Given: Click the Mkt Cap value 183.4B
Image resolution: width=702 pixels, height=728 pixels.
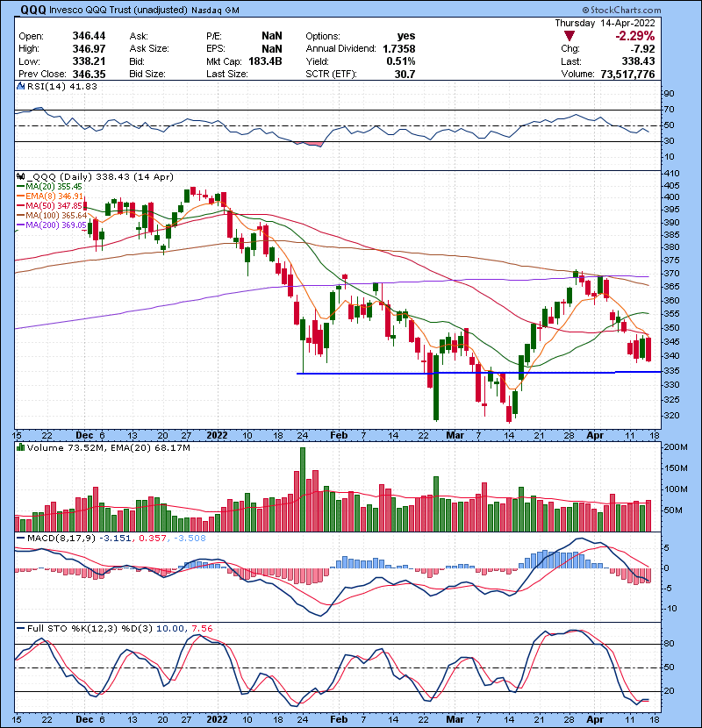Looking at the screenshot, I should tap(265, 61).
